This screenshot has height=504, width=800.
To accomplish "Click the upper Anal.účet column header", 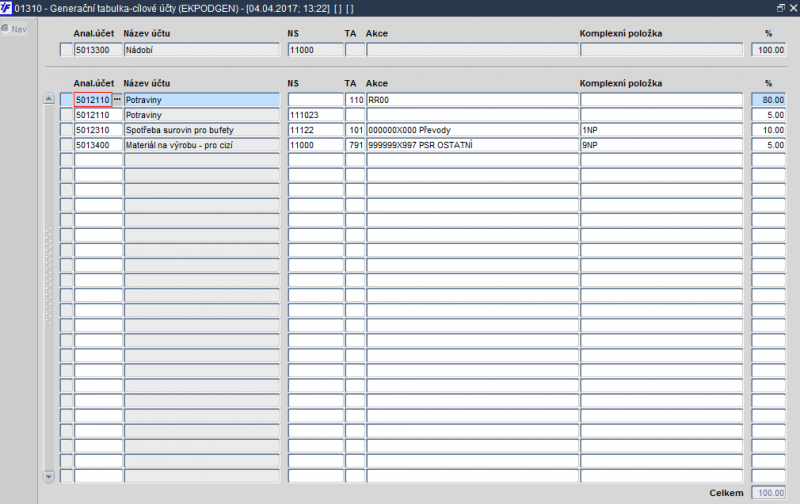I will [x=94, y=33].
